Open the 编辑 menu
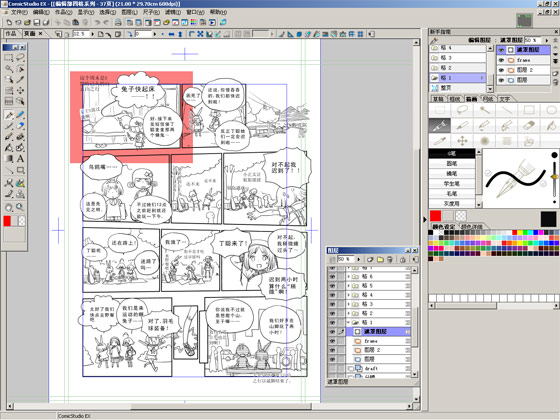This screenshot has height=420, width=560. point(41,12)
